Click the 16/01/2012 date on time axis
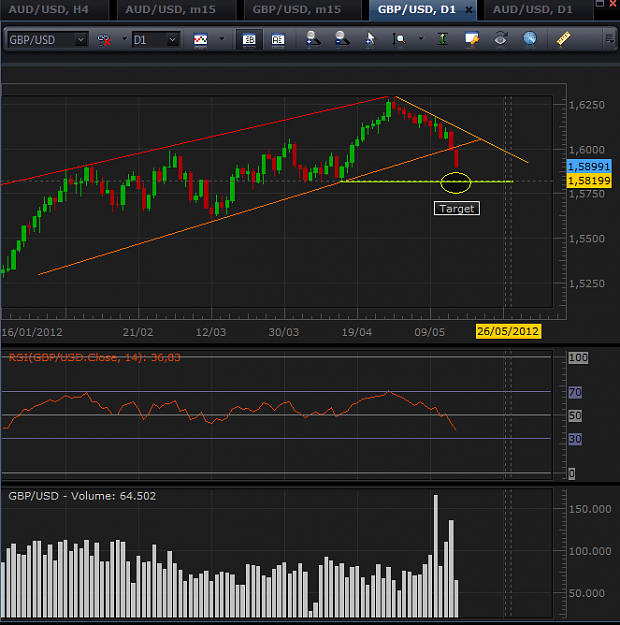 (x=32, y=332)
